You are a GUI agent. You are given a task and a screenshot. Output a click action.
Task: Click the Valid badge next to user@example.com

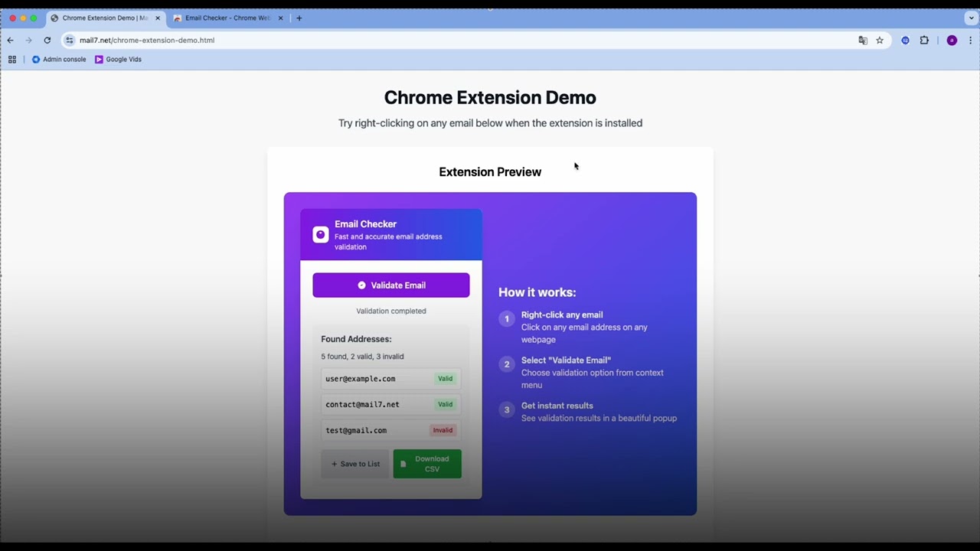pos(445,379)
